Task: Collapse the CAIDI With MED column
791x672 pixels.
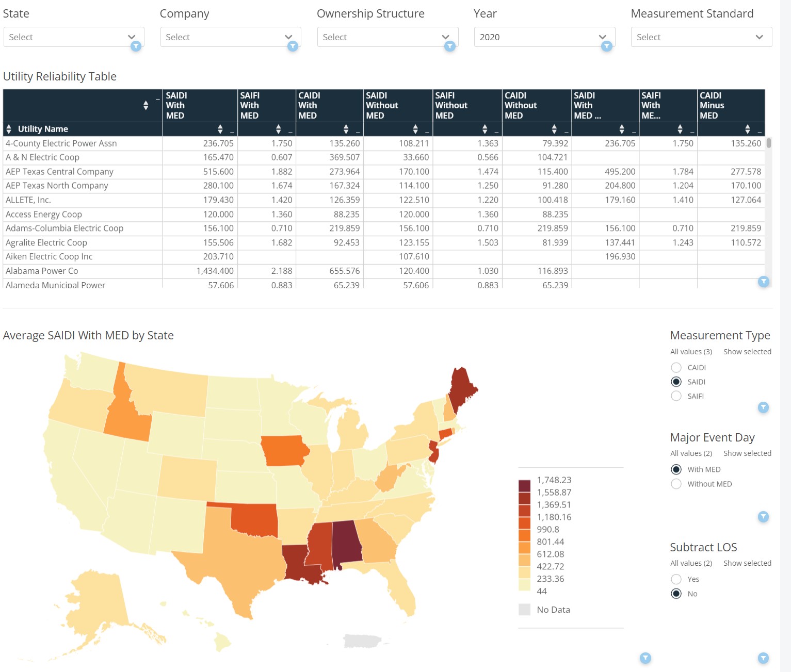Action: [358, 133]
